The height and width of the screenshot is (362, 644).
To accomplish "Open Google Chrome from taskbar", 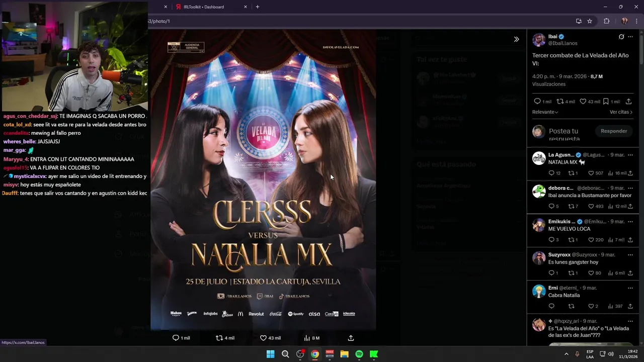I will point(314,354).
